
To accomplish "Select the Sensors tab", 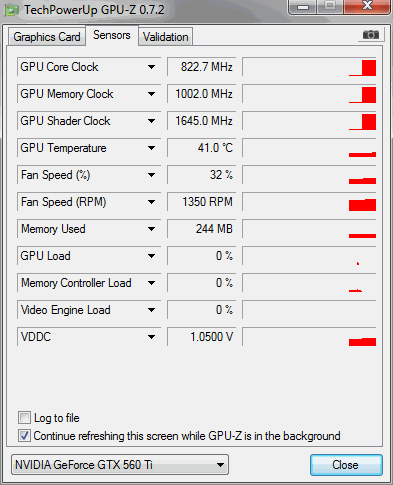I will 112,35.
